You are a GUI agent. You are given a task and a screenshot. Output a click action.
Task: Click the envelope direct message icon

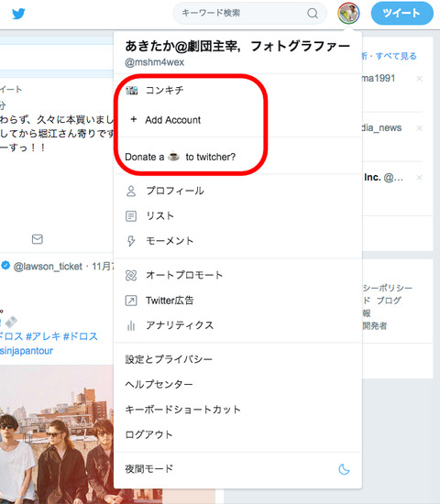38,239
